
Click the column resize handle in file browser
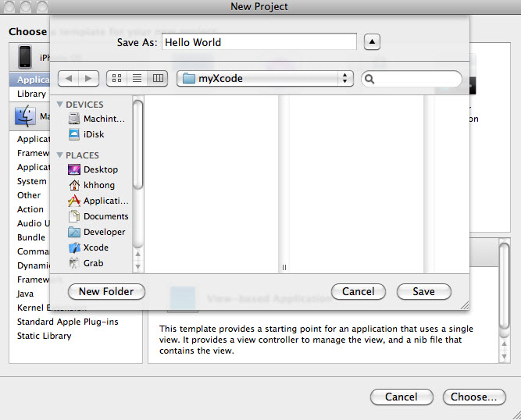(x=284, y=267)
